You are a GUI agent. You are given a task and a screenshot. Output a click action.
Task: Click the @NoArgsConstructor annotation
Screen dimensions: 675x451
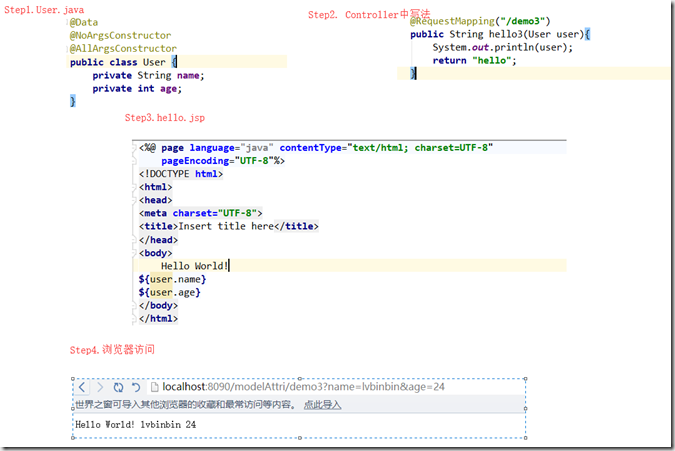click(x=121, y=35)
